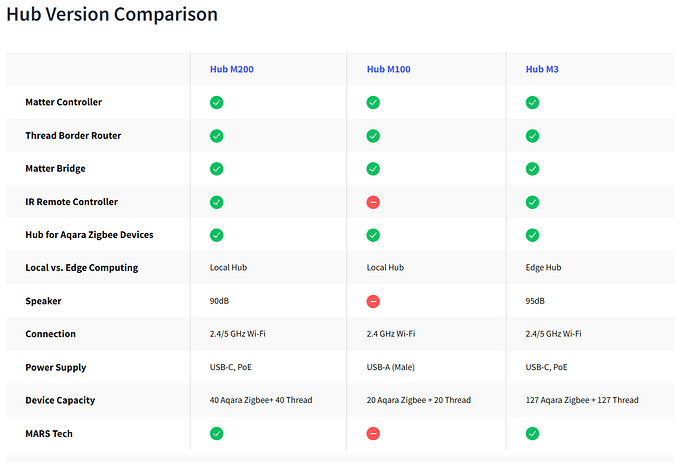Click Local Hub value under Hub M200
Screen dimensions: 689x462
click(x=228, y=267)
